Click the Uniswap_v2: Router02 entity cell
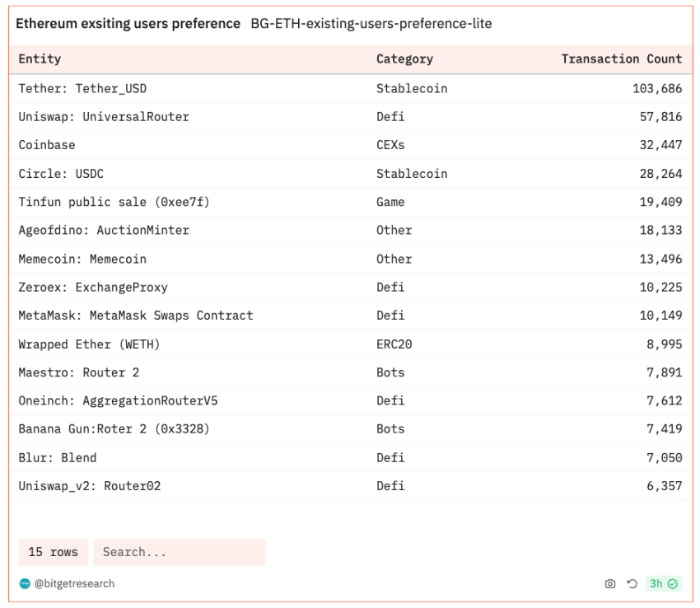Screen dimensions: 700x608 click(90, 486)
